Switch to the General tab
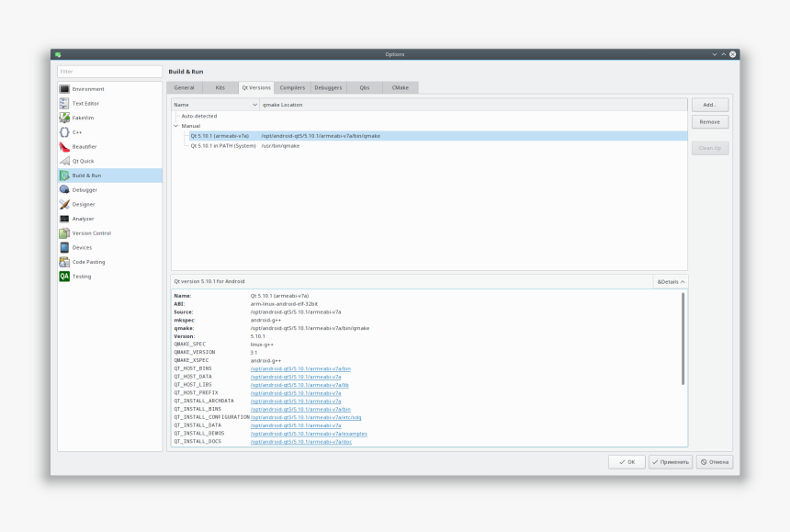Viewport: 790px width, 532px height. coord(185,87)
